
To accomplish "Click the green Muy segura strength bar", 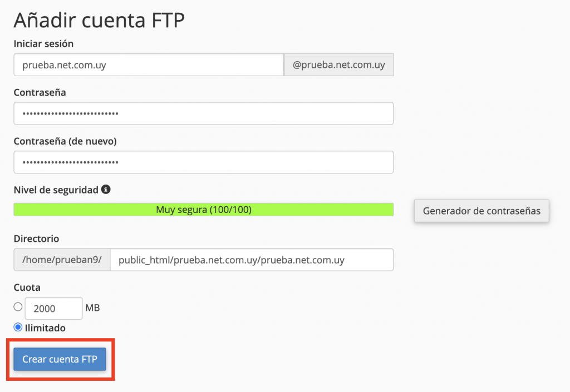I will point(204,210).
